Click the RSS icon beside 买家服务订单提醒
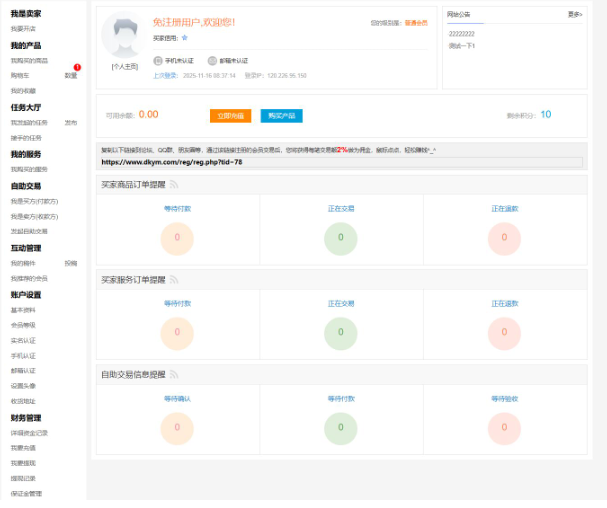 point(174,279)
